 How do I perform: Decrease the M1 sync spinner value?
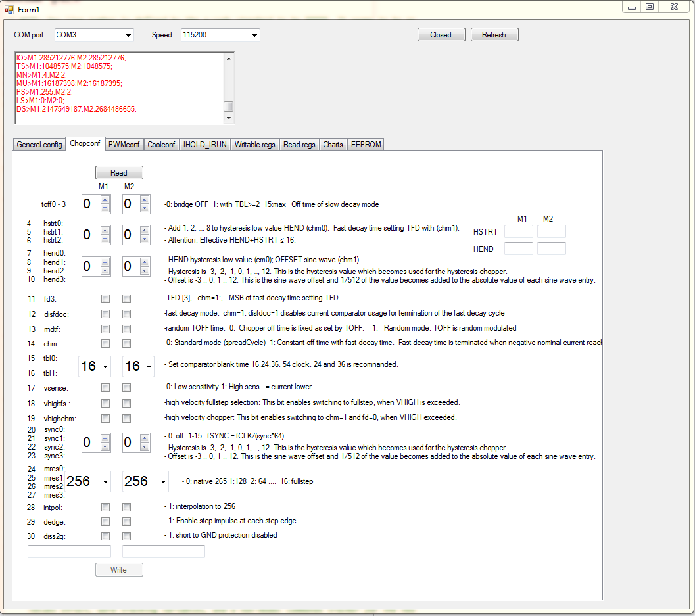(x=105, y=447)
